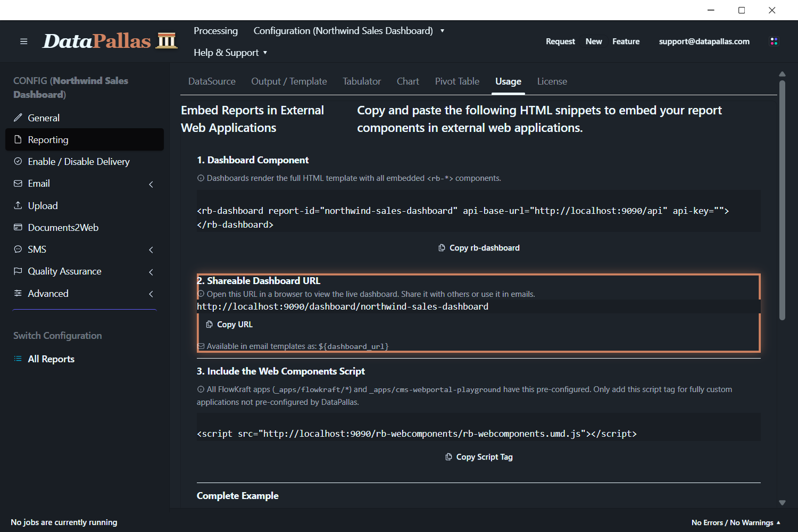Click the copy icon beside Copy Script Tag
The width and height of the screenshot is (798, 532).
(448, 457)
